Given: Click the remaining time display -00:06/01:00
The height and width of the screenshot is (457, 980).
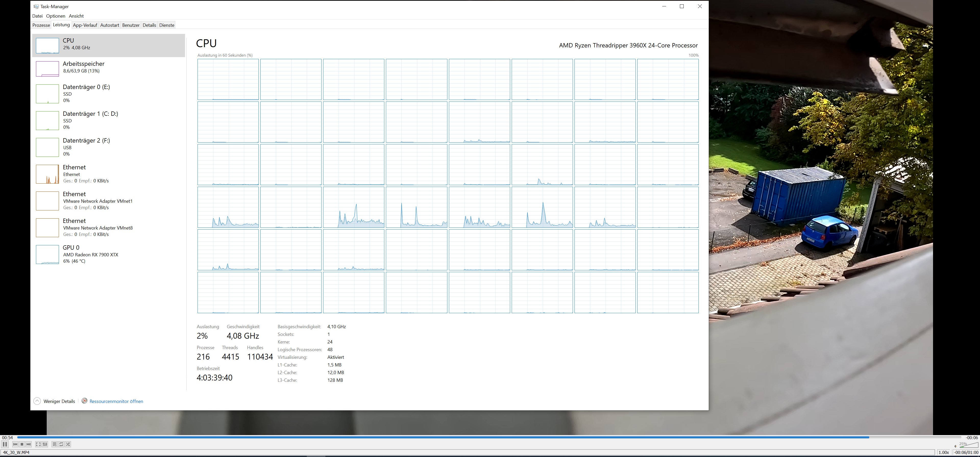Looking at the screenshot, I should pyautogui.click(x=966, y=452).
